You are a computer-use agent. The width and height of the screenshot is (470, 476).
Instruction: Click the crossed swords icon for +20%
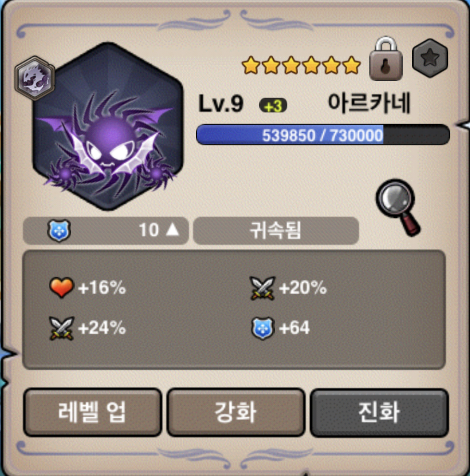point(263,288)
